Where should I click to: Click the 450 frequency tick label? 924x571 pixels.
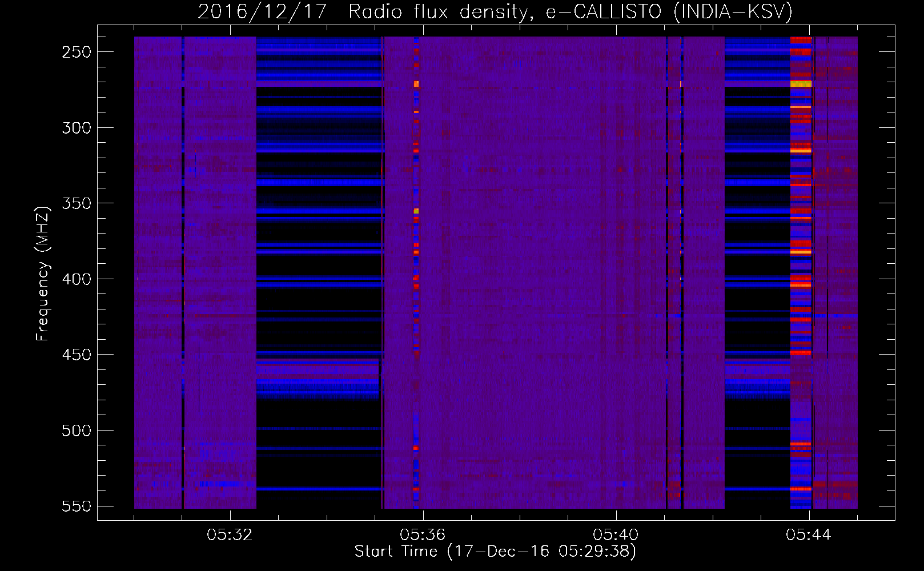[77, 355]
